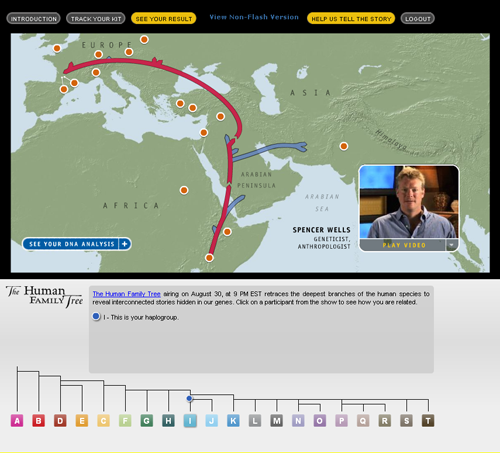Screen dimensions: 500x453
Task: Select haplogroup D tile
Action: [x=60, y=421]
